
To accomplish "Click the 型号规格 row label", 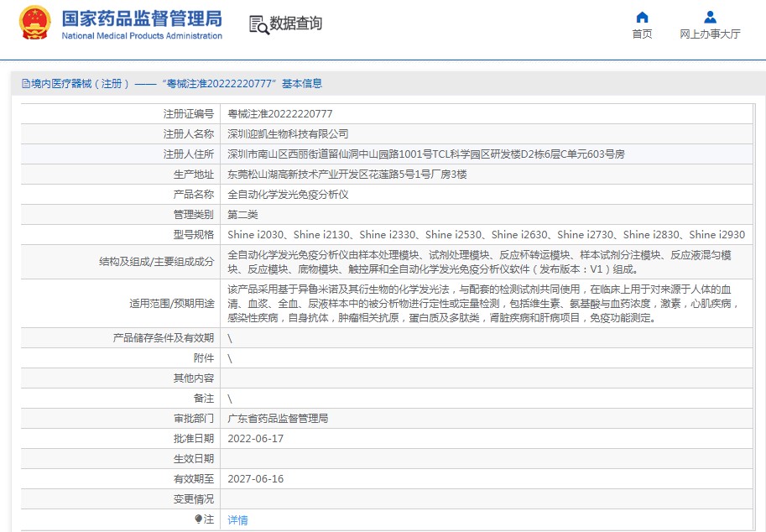I will point(194,234).
